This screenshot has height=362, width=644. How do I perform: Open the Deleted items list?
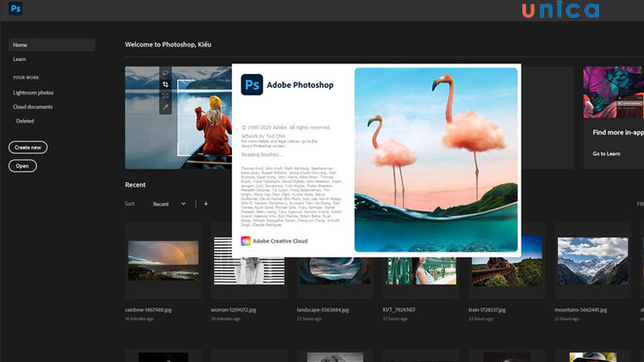pos(25,121)
